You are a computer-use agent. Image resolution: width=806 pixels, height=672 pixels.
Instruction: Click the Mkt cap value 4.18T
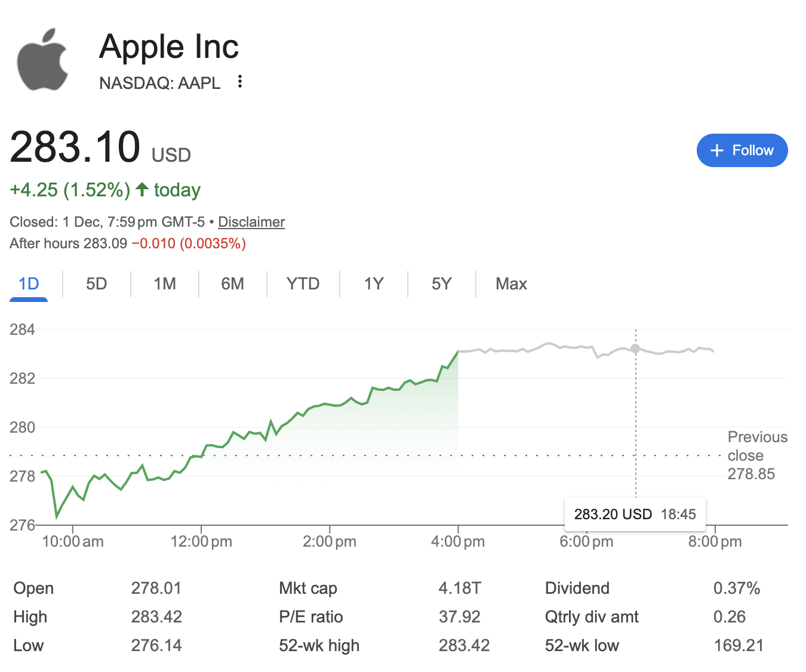(460, 588)
